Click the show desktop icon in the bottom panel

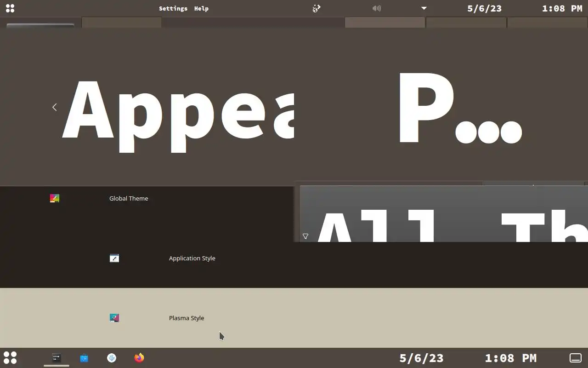[x=576, y=358]
